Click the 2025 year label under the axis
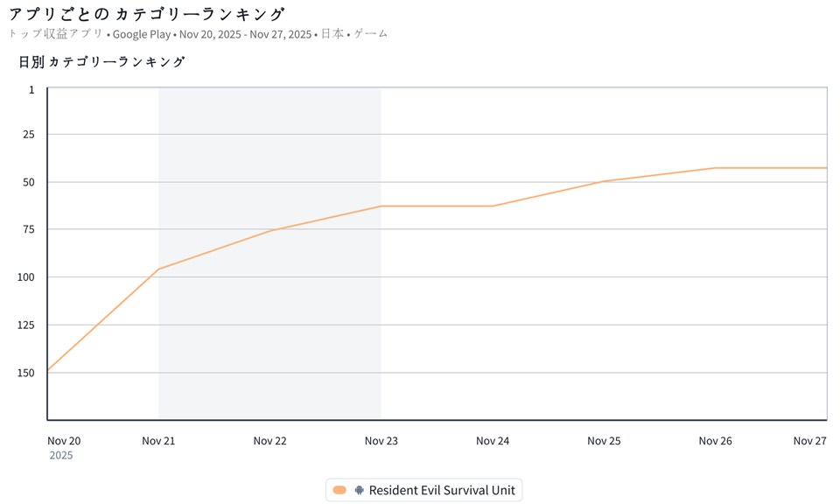840x504 pixels. (61, 456)
